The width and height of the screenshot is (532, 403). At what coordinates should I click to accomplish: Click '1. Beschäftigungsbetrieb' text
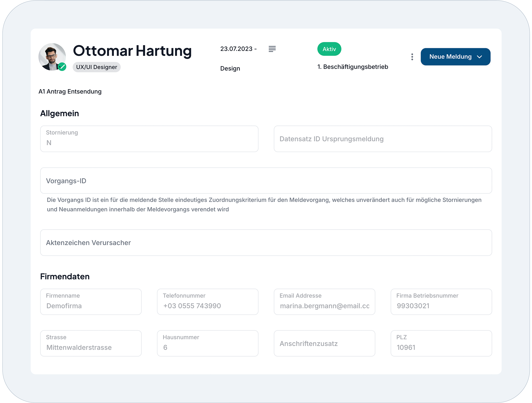click(x=352, y=67)
